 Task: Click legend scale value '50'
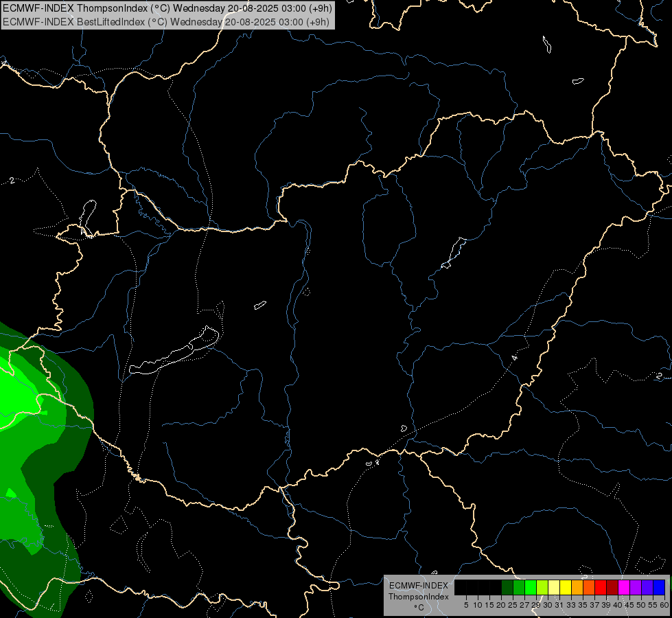[641, 605]
